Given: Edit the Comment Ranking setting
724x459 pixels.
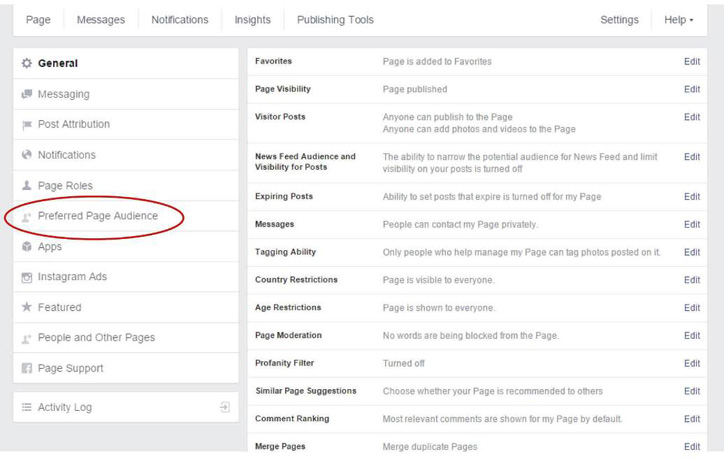Looking at the screenshot, I should point(692,418).
